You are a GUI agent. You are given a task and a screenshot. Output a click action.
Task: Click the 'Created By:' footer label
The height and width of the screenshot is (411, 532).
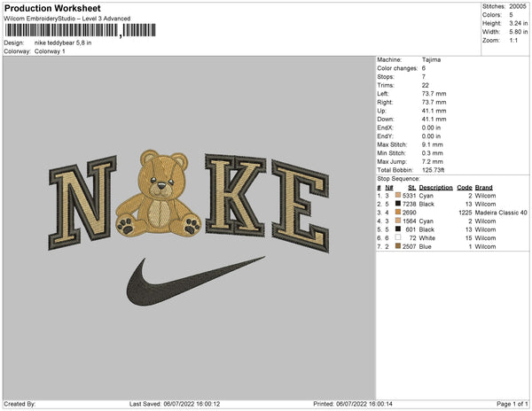(20, 404)
